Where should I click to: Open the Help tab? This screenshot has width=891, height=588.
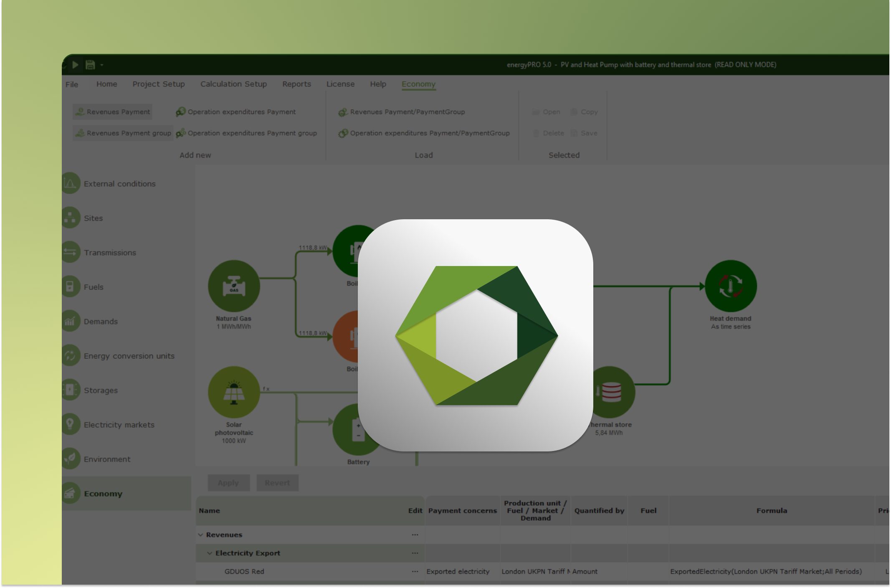click(378, 84)
